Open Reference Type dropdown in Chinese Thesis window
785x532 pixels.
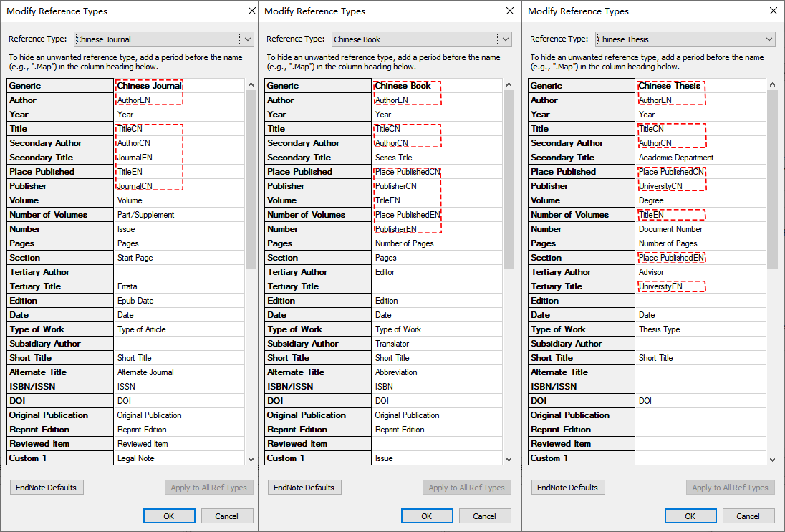[x=685, y=39]
